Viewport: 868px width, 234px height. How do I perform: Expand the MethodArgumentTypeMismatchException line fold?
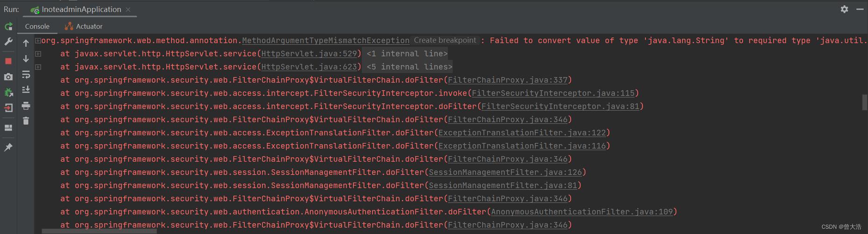pyautogui.click(x=38, y=41)
